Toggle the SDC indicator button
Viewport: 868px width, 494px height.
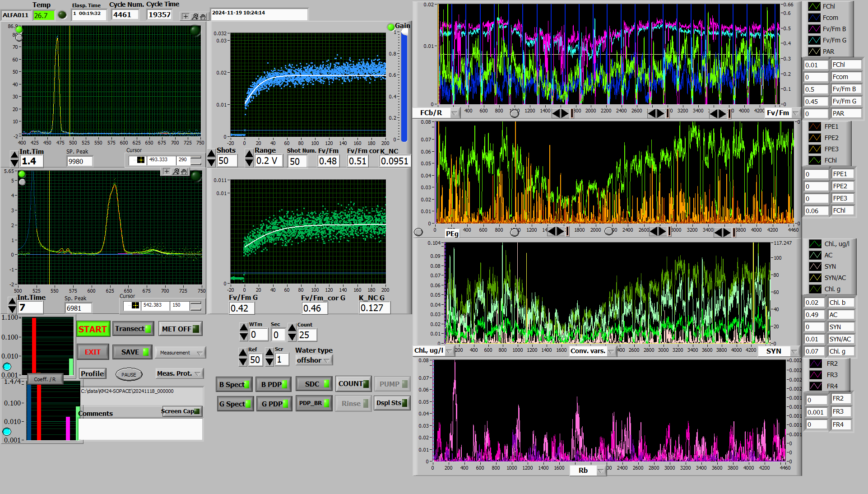[x=314, y=384]
